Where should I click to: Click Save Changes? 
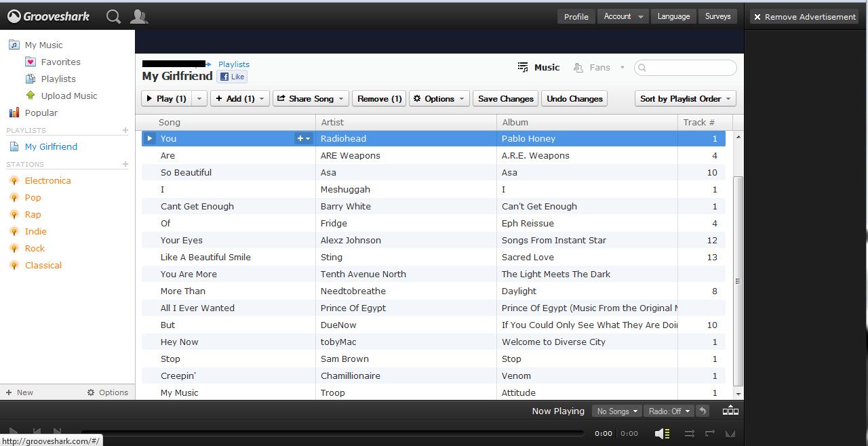tap(506, 98)
